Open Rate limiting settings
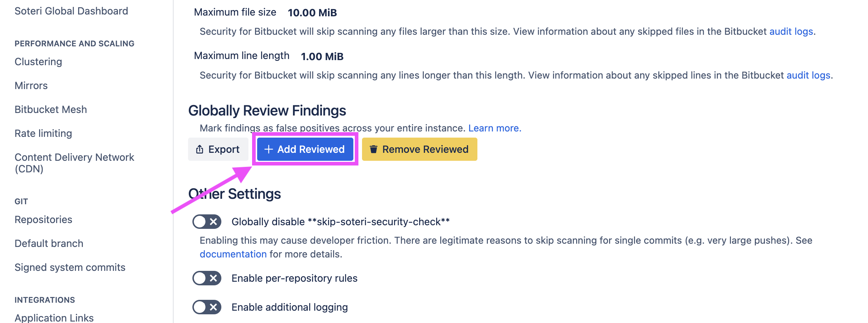The height and width of the screenshot is (323, 868). pyautogui.click(x=43, y=134)
